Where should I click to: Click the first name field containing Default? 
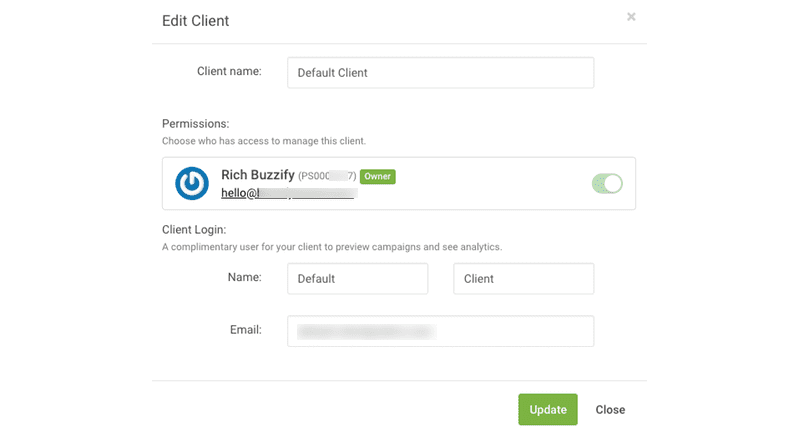coord(357,279)
